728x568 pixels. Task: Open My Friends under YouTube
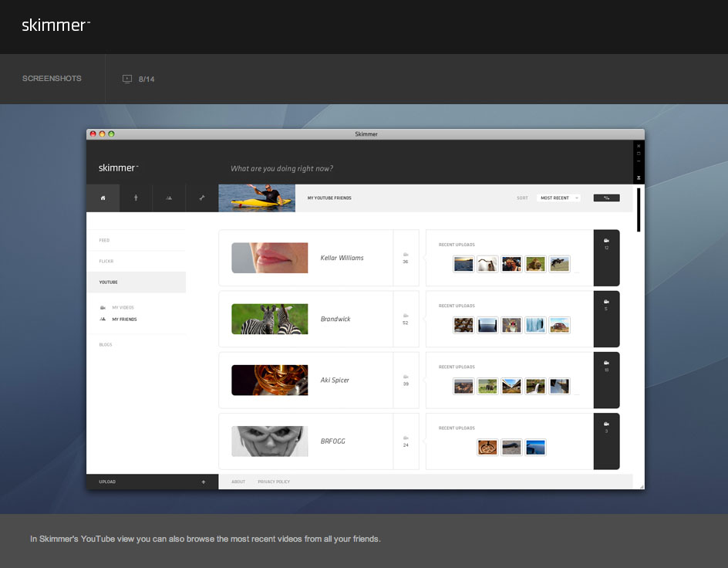tap(124, 319)
